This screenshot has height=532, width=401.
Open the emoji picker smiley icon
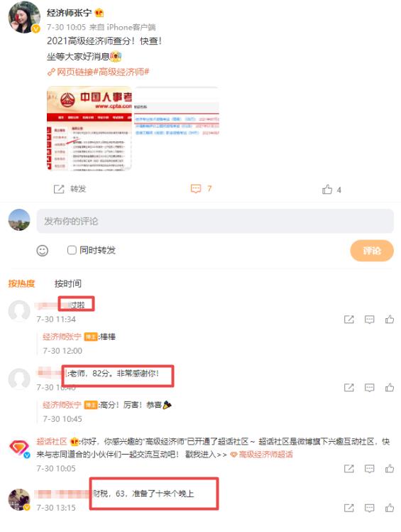pyautogui.click(x=43, y=251)
